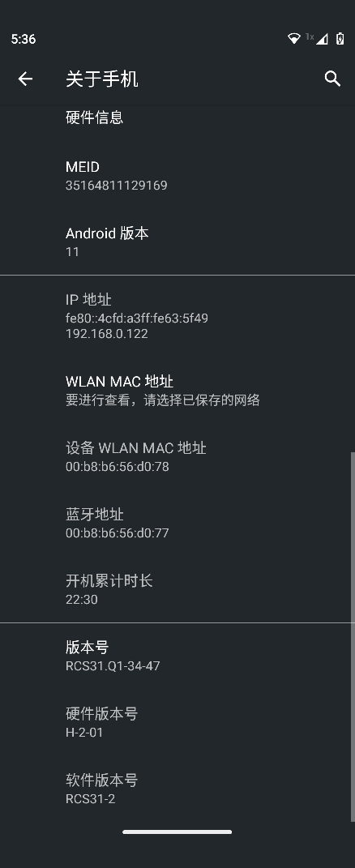This screenshot has height=868, width=355.
Task: Tap 版本号 build number RCS31.Q1-34-47
Action: 177,656
